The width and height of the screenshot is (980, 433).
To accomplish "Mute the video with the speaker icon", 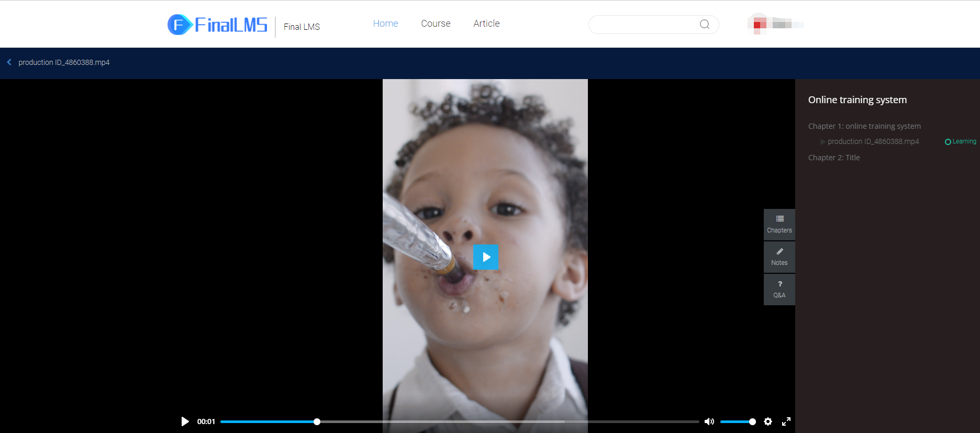I will 709,421.
